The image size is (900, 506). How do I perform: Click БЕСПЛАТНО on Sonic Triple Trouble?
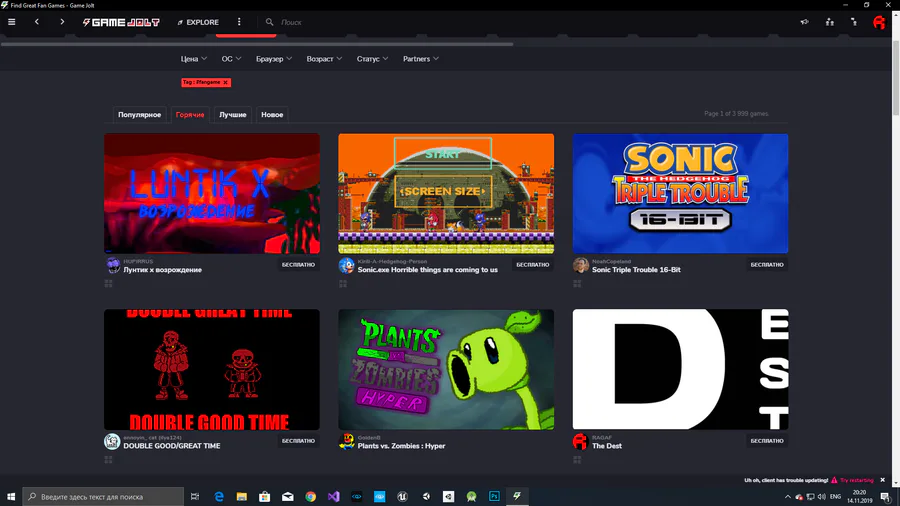[767, 265]
